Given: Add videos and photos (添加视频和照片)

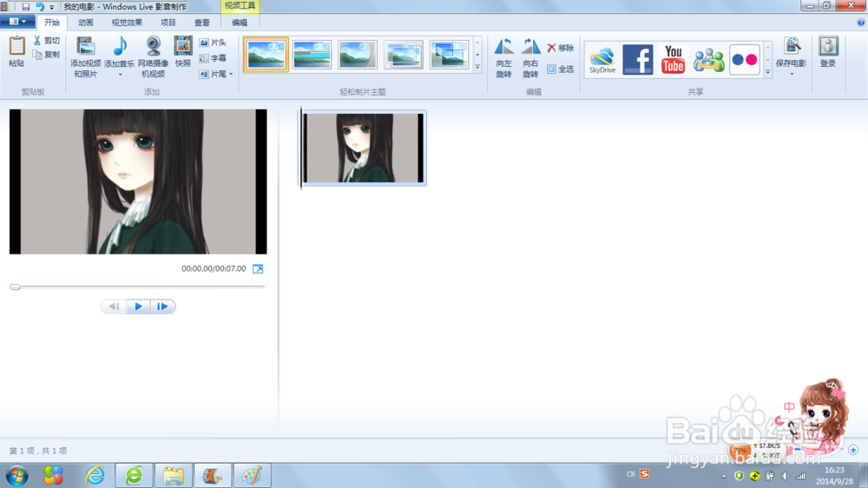Looking at the screenshot, I should [85, 57].
